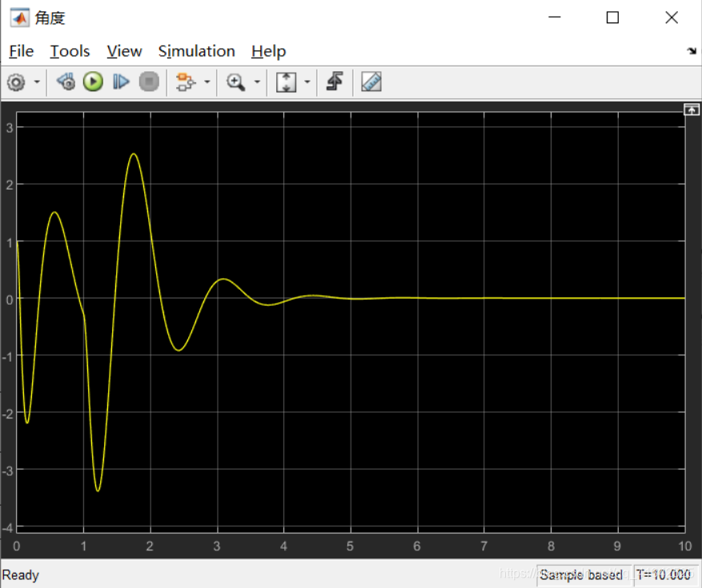This screenshot has height=588, width=702.
Task: Click the dock scope arrow icon
Action: click(692, 51)
